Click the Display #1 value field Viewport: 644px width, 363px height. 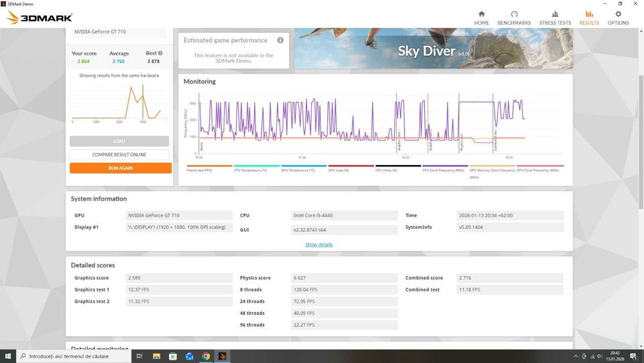(x=179, y=228)
